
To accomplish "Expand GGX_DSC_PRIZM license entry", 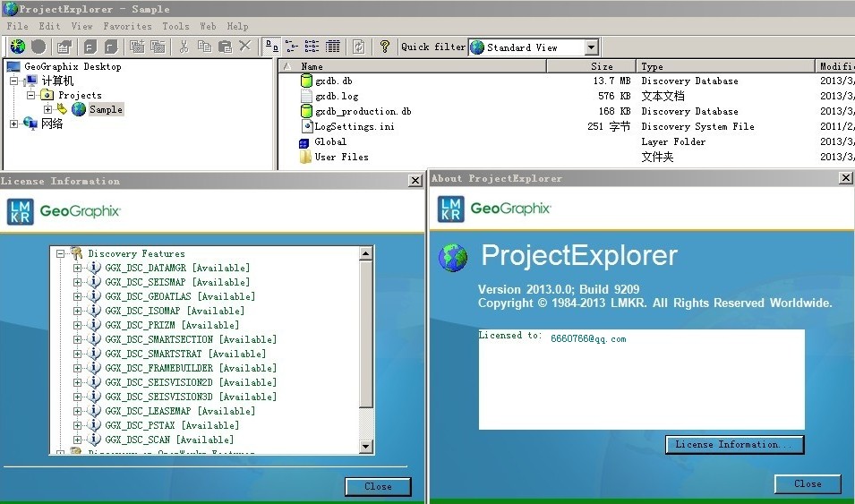I will pyautogui.click(x=77, y=325).
